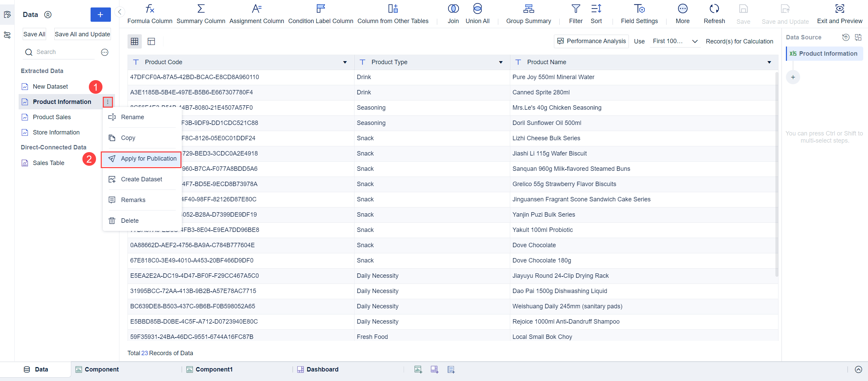Screen dimensions: 868x381
Task: Switch to the alternate table view toggle
Action: (x=151, y=41)
